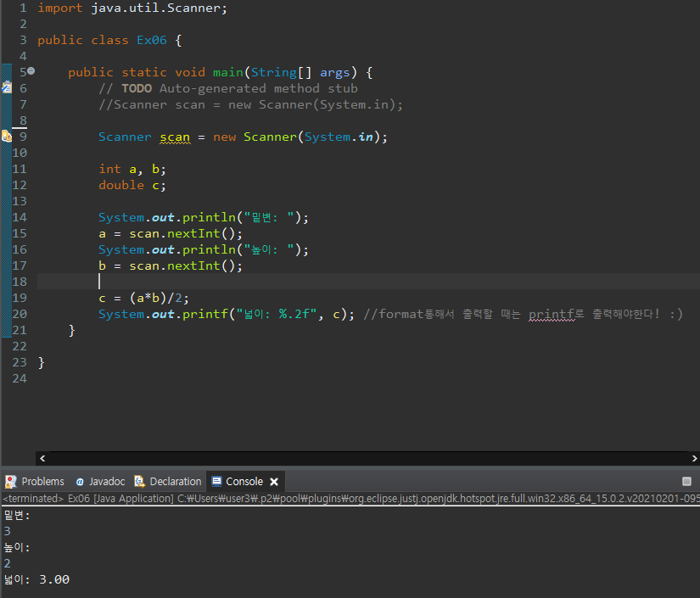This screenshot has width=700, height=598.
Task: Click the 'main' method name on line 5
Action: click(227, 72)
